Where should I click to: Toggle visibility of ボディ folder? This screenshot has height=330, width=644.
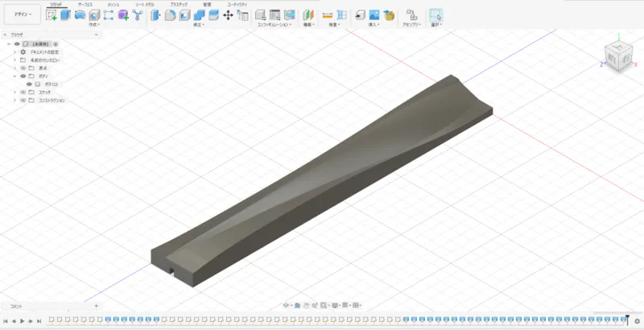(23, 76)
